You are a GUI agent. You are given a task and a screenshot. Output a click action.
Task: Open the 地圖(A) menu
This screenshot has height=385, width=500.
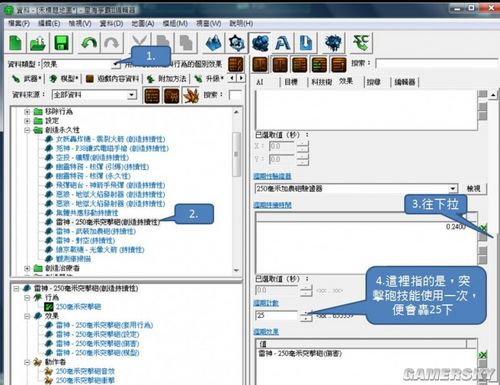click(x=143, y=23)
